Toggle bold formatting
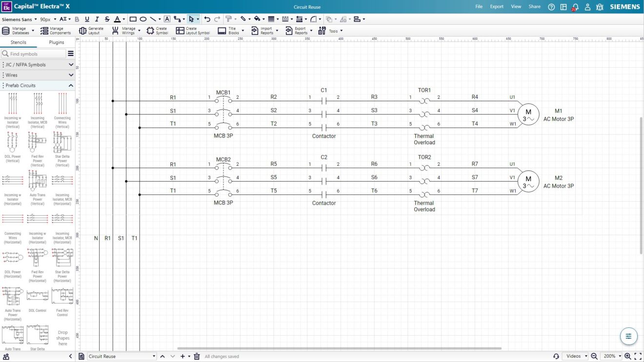 pyautogui.click(x=77, y=19)
